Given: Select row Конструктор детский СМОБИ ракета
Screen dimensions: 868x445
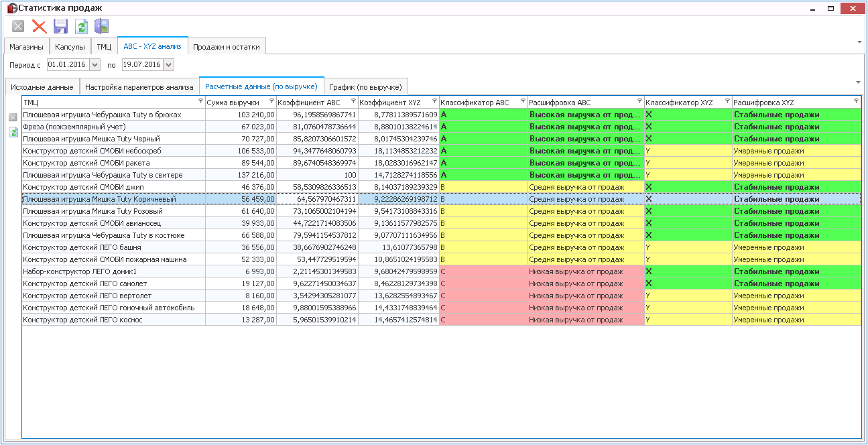Looking at the screenshot, I should [x=441, y=163].
